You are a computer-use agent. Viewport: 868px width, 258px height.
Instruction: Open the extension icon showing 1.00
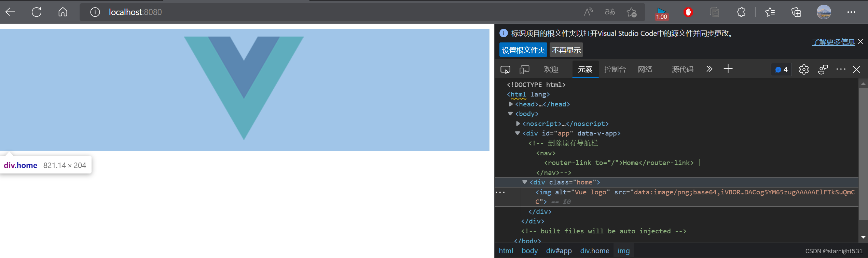coord(662,13)
